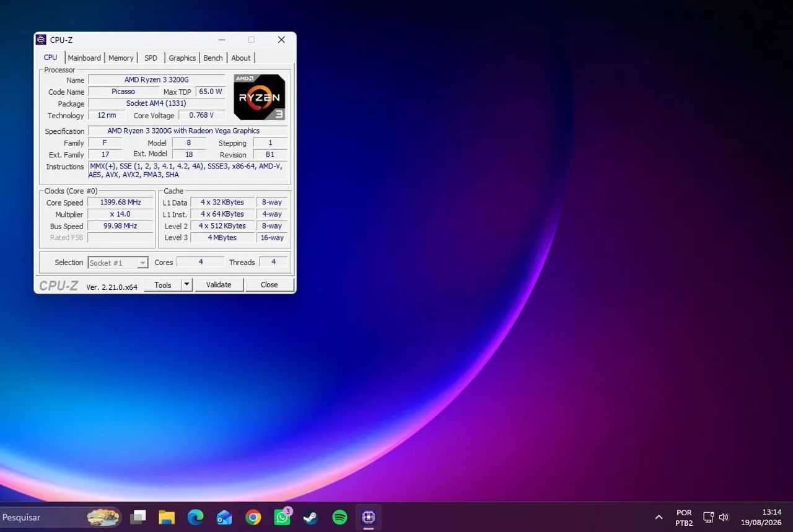Click the Cores count value

click(x=201, y=262)
